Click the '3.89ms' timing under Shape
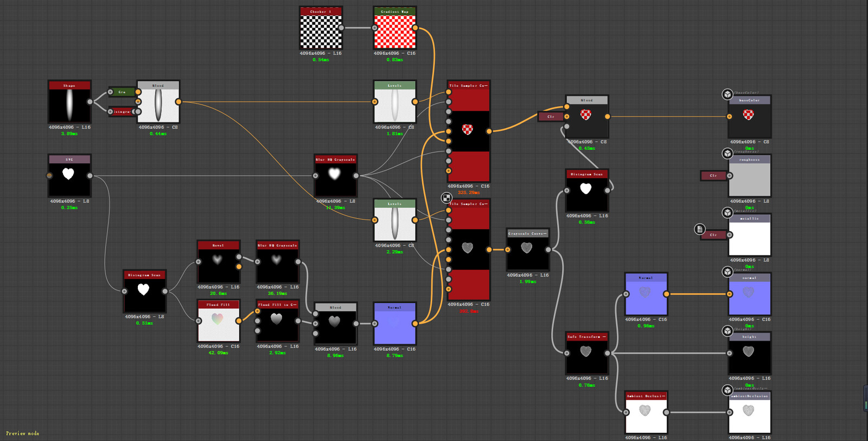This screenshot has height=441, width=868. (x=69, y=133)
